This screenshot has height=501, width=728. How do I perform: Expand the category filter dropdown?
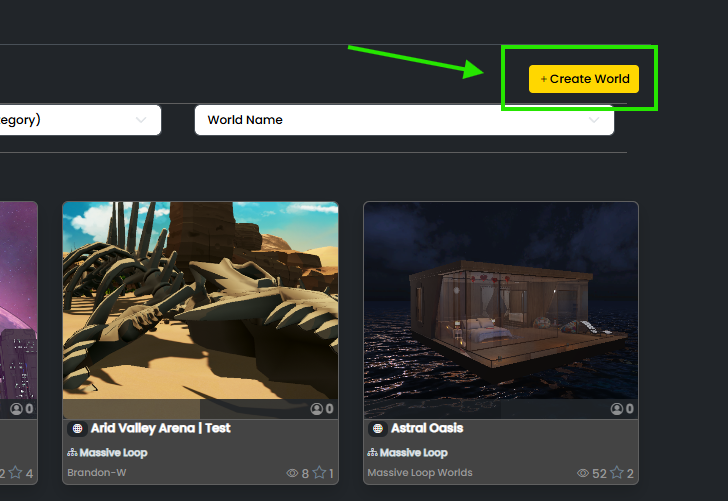(80, 120)
